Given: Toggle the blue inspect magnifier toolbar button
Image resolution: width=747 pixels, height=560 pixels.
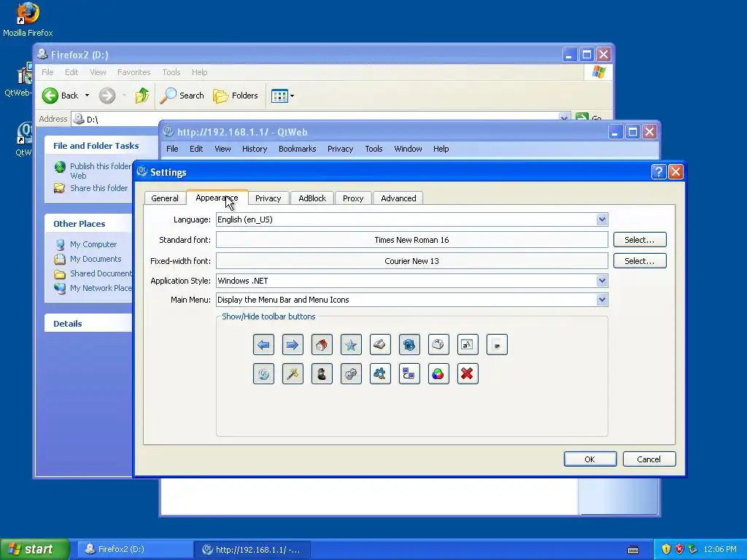Looking at the screenshot, I should pyautogui.click(x=380, y=374).
